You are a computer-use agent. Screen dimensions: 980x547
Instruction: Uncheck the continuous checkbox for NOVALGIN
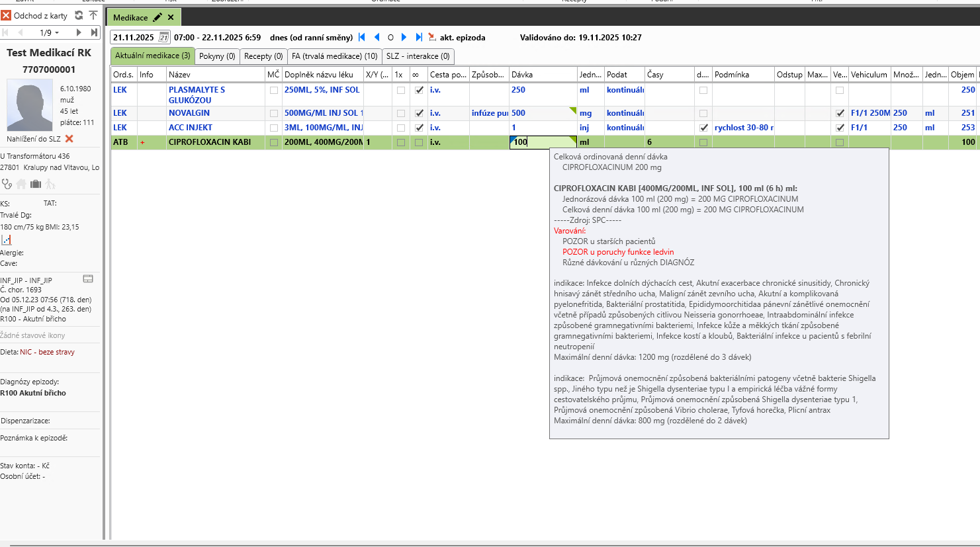[x=419, y=113]
